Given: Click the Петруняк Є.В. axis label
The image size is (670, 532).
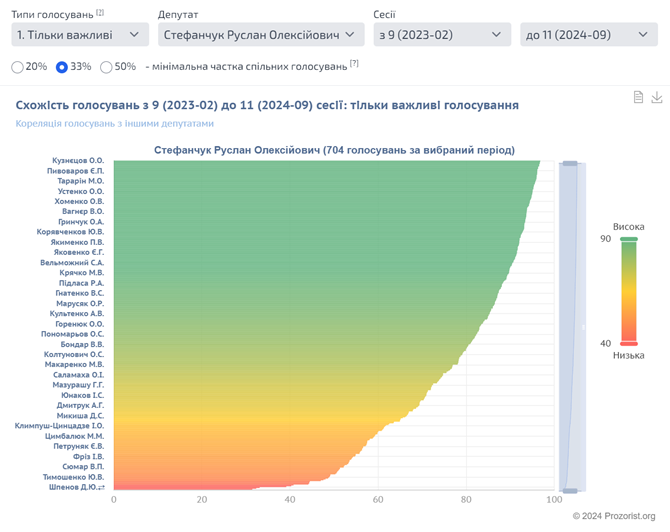Looking at the screenshot, I should click(79, 447).
